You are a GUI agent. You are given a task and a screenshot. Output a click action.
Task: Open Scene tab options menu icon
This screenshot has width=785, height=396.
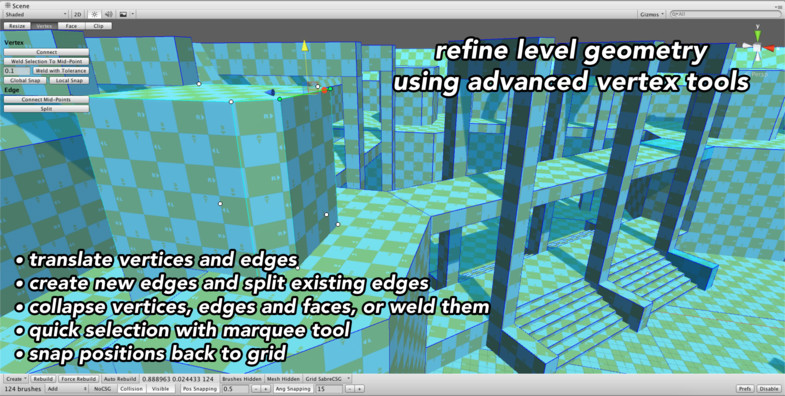pyautogui.click(x=778, y=6)
